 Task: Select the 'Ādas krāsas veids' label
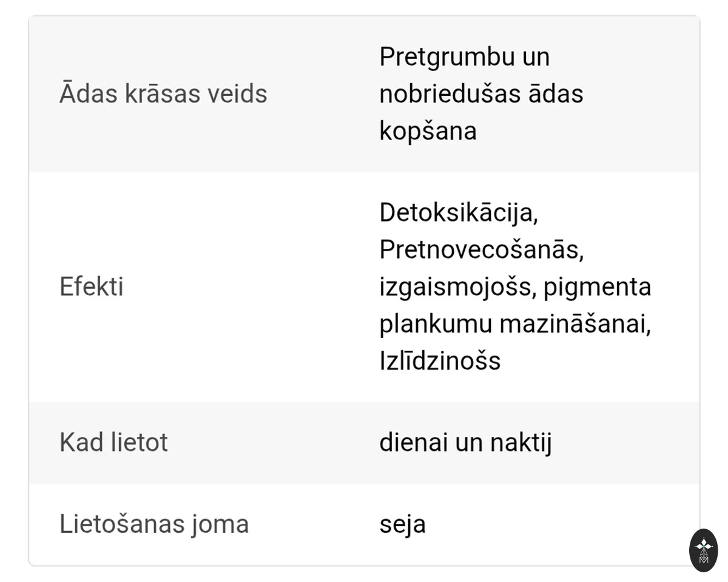coord(163,93)
